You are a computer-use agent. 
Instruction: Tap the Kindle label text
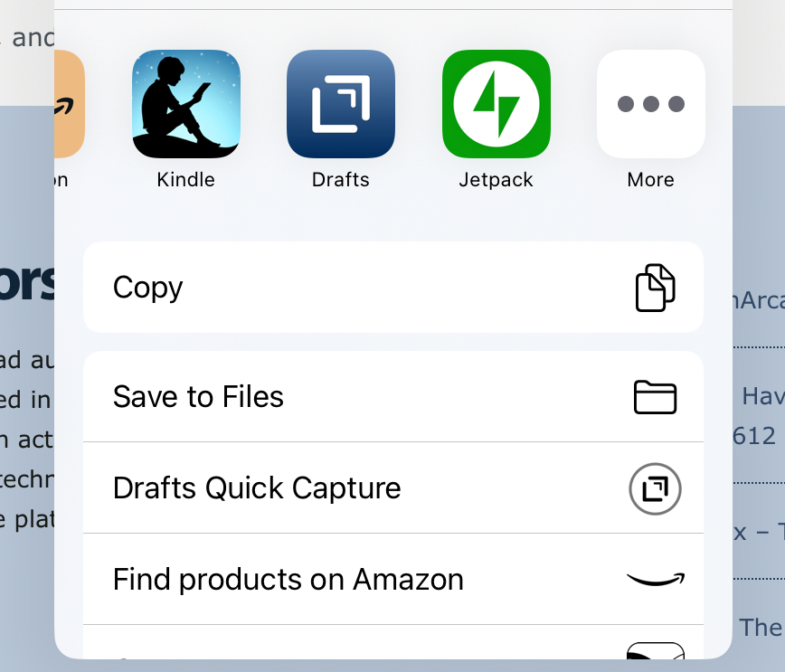click(185, 180)
